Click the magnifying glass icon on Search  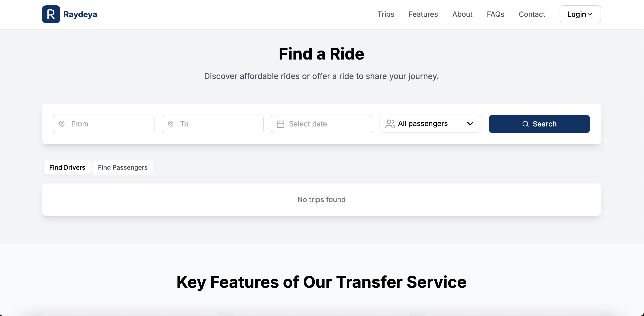pos(525,124)
